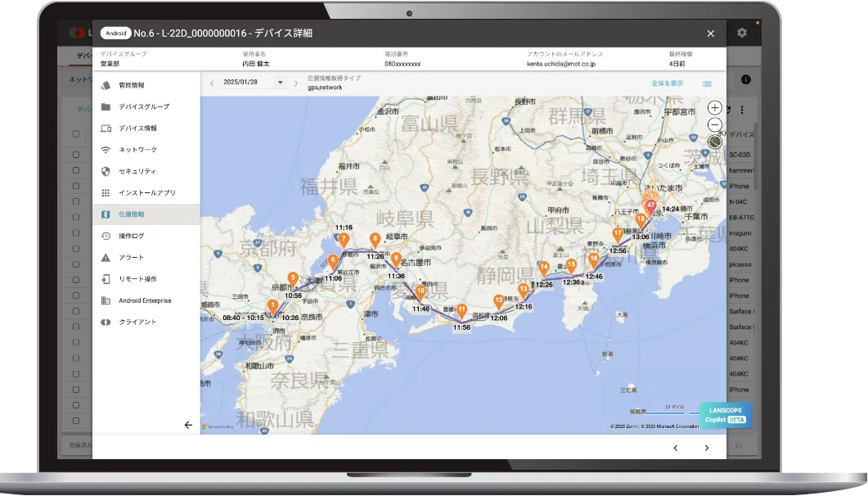
Task: Open the 2025/01/28 date dropdown
Action: 280,83
